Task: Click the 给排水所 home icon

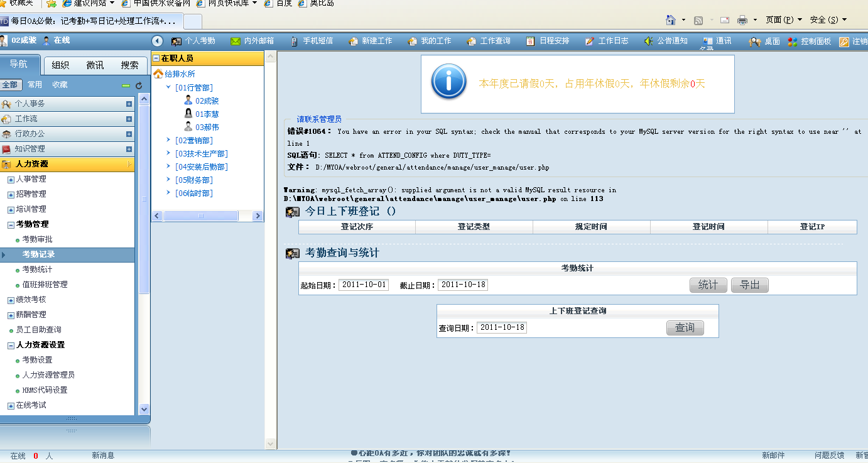Action: (x=158, y=74)
